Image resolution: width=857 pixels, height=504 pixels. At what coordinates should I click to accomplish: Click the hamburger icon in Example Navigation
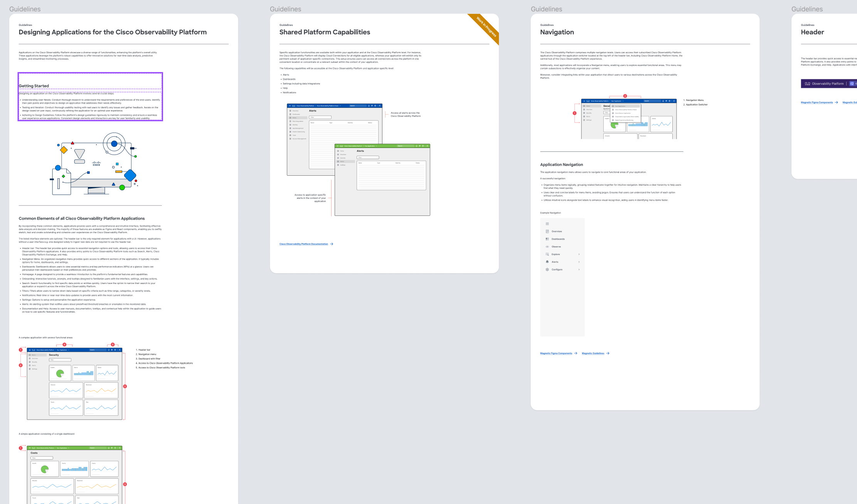[x=547, y=224]
